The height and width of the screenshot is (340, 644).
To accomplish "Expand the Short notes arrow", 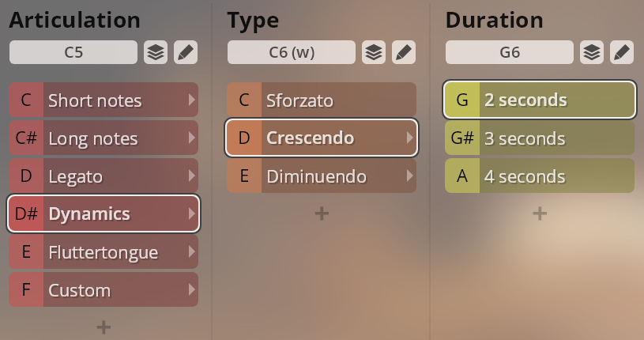I will tap(190, 100).
